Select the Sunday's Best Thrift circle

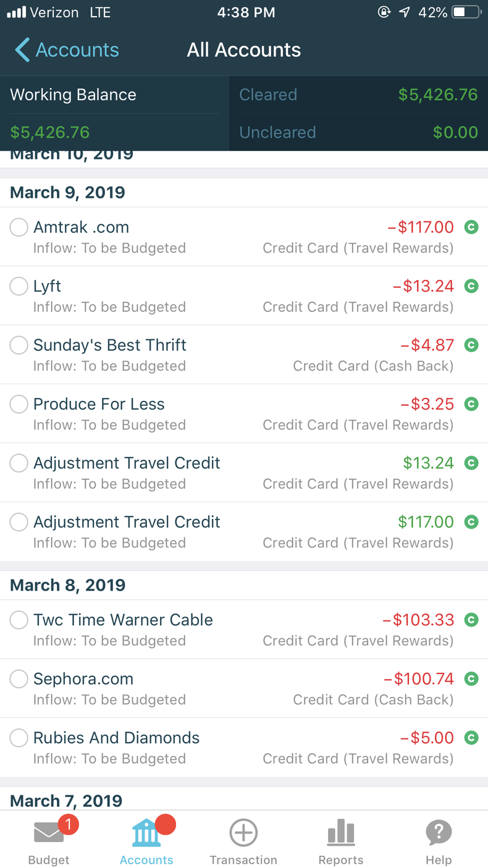pyautogui.click(x=19, y=345)
